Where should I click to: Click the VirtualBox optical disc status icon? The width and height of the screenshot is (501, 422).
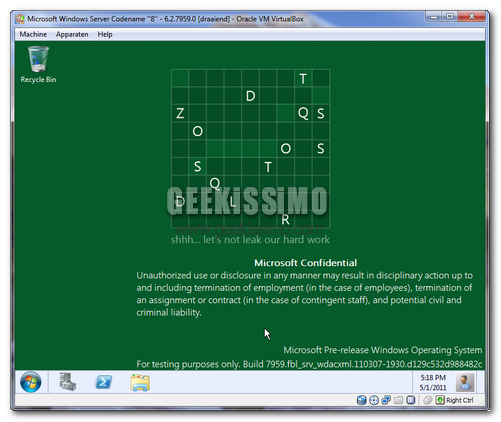[374, 400]
